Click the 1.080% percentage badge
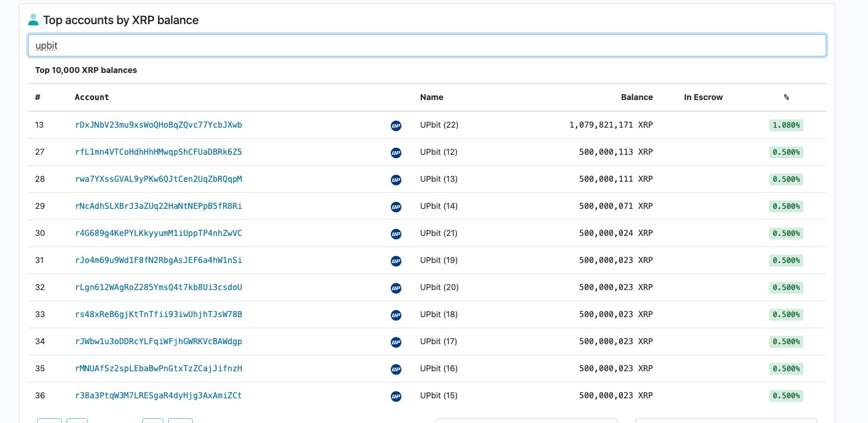 coord(786,125)
